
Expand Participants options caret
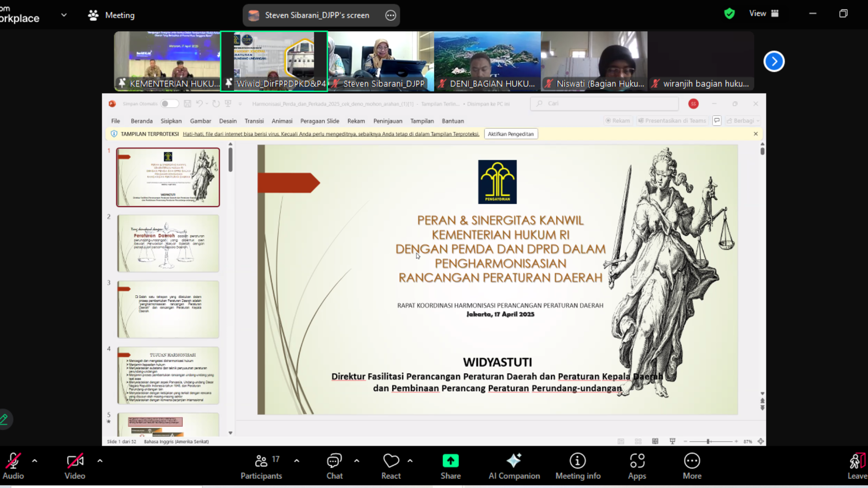(297, 461)
